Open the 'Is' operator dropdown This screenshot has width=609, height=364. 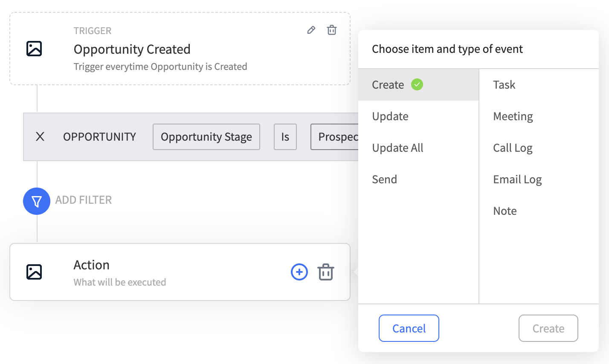click(285, 137)
